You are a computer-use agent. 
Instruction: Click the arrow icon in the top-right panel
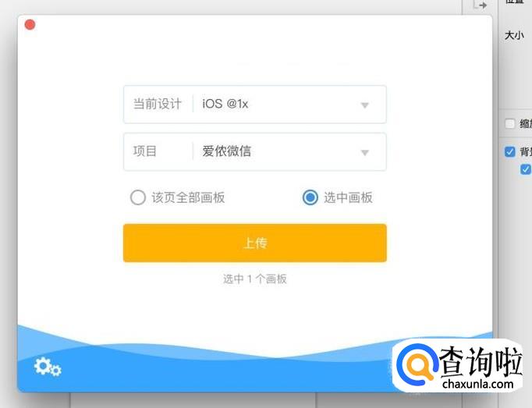click(481, 5)
